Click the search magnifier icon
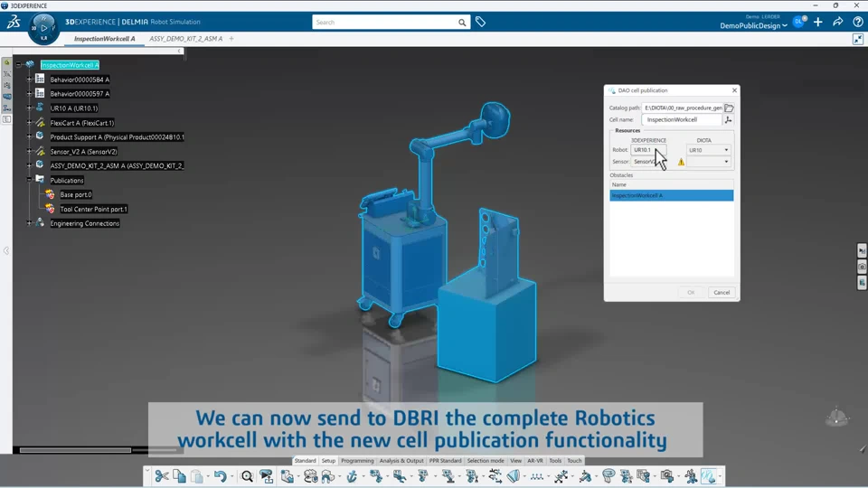 click(x=462, y=23)
